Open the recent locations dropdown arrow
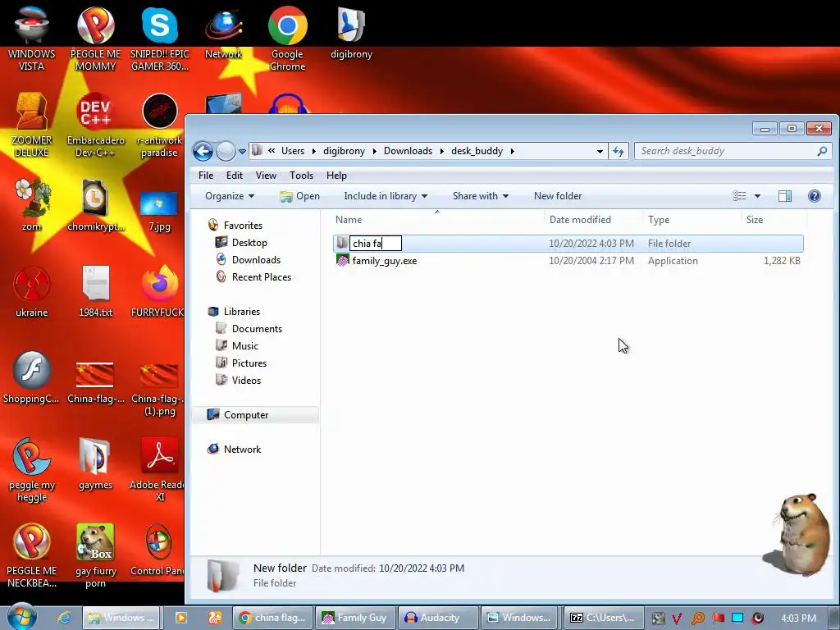 (242, 152)
